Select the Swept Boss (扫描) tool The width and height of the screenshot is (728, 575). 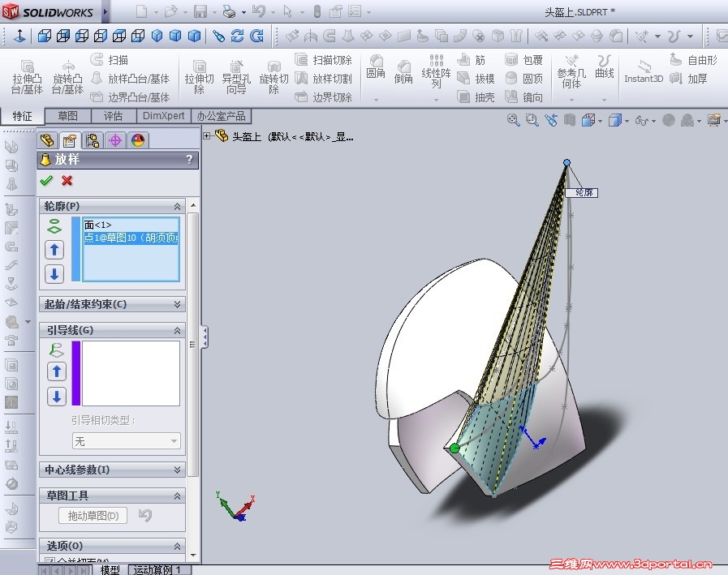point(110,60)
